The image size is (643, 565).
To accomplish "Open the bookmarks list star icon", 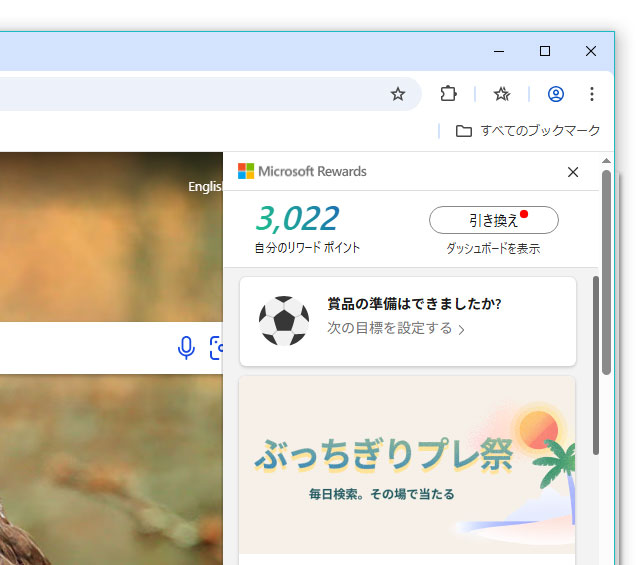I will pos(502,94).
